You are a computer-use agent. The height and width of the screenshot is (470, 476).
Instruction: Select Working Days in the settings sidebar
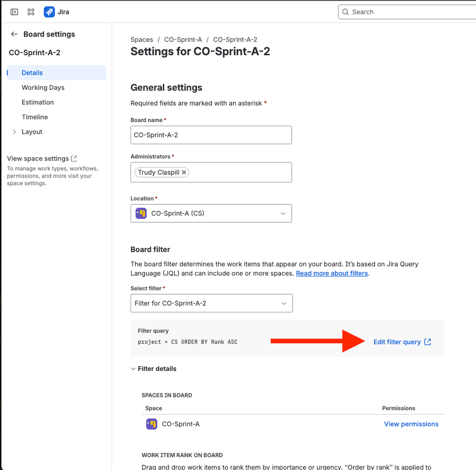(43, 87)
